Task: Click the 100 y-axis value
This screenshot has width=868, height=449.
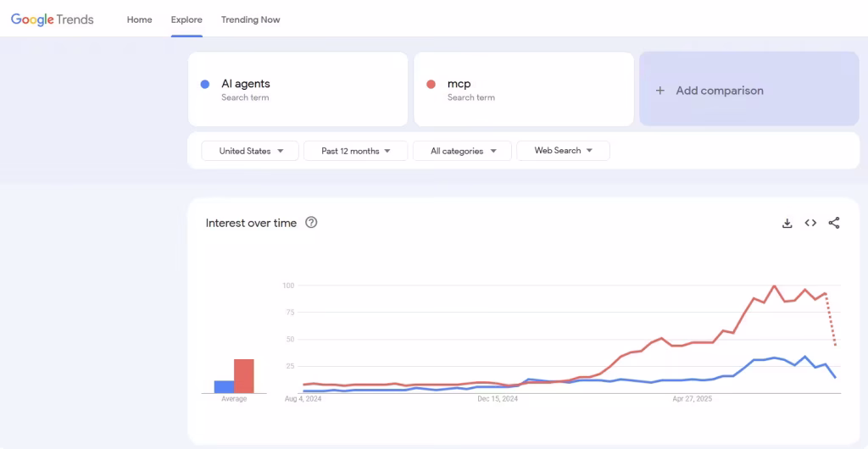Action: click(288, 285)
